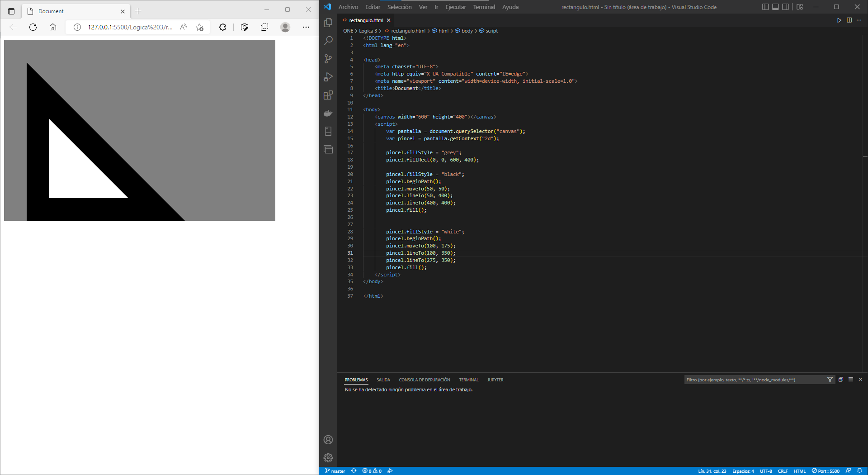Toggle primary side bar visibility
This screenshot has width=868, height=475.
click(765, 7)
